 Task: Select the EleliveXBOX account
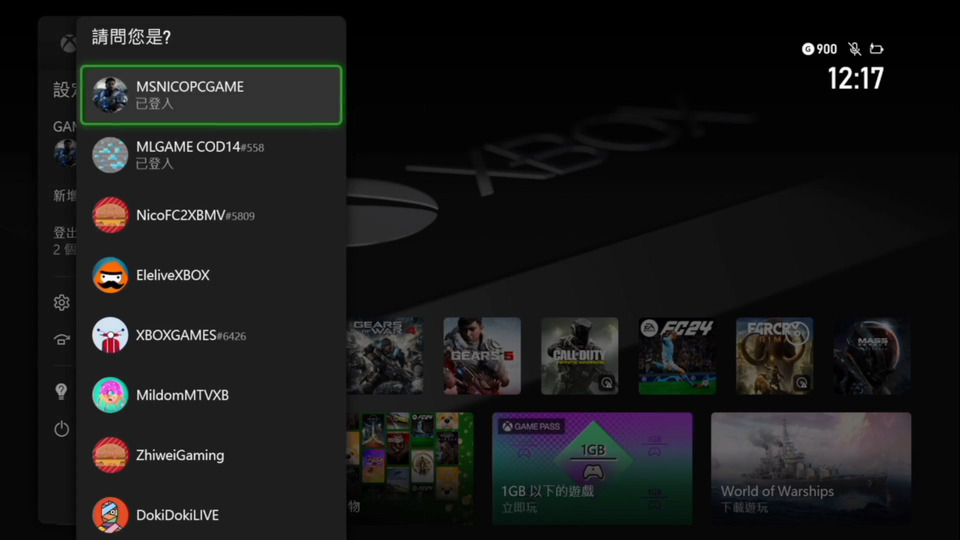[x=211, y=275]
